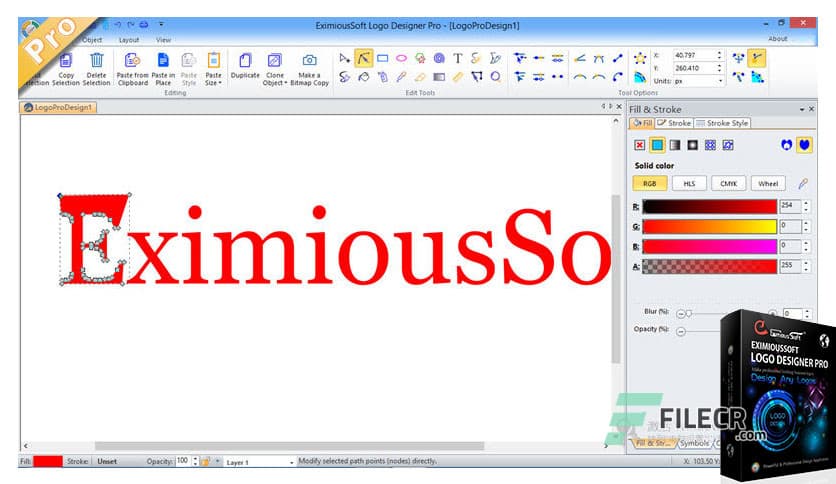
Task: Click Make a Bitmap Copy
Action: pyautogui.click(x=309, y=69)
